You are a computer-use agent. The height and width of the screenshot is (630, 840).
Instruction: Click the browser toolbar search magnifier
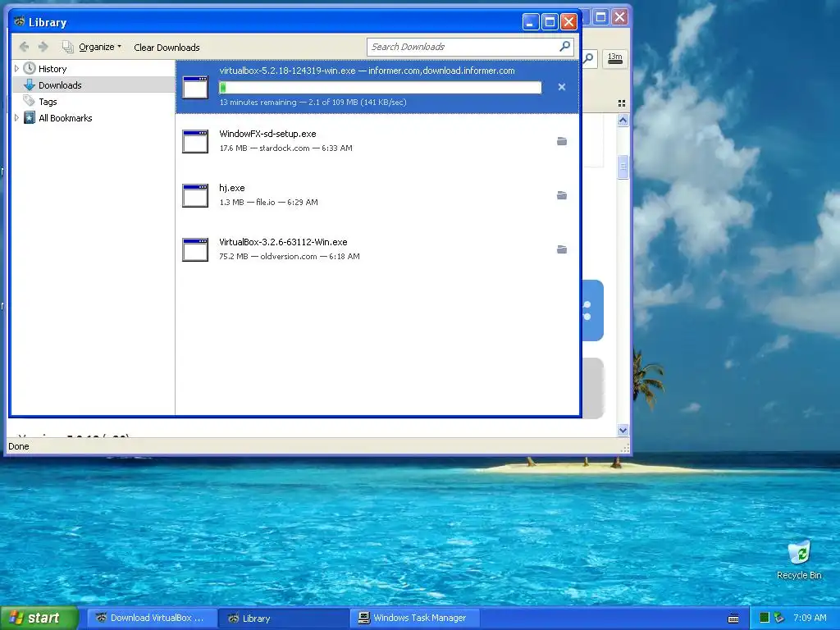[x=589, y=58]
